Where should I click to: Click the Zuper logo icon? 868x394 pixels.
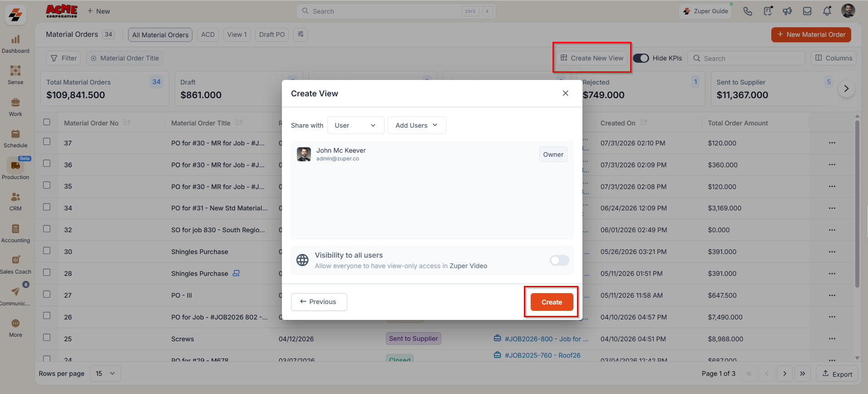15,15
